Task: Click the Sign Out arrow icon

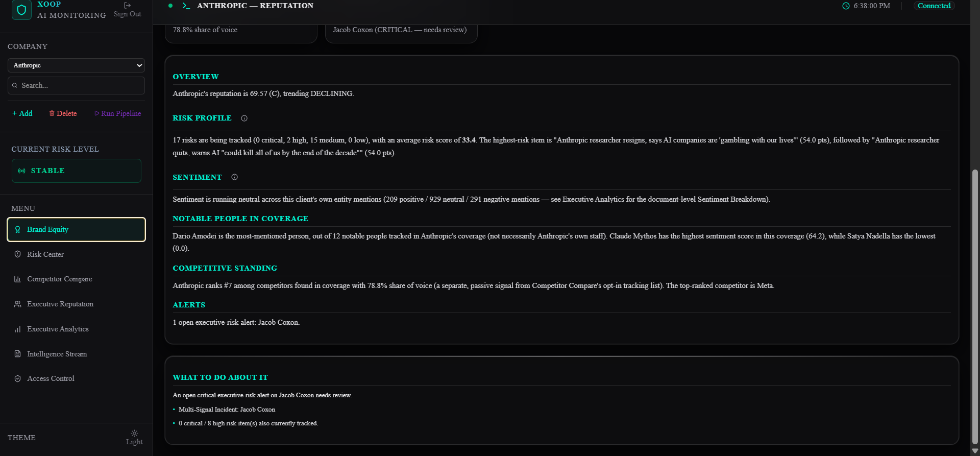Action: point(128,5)
